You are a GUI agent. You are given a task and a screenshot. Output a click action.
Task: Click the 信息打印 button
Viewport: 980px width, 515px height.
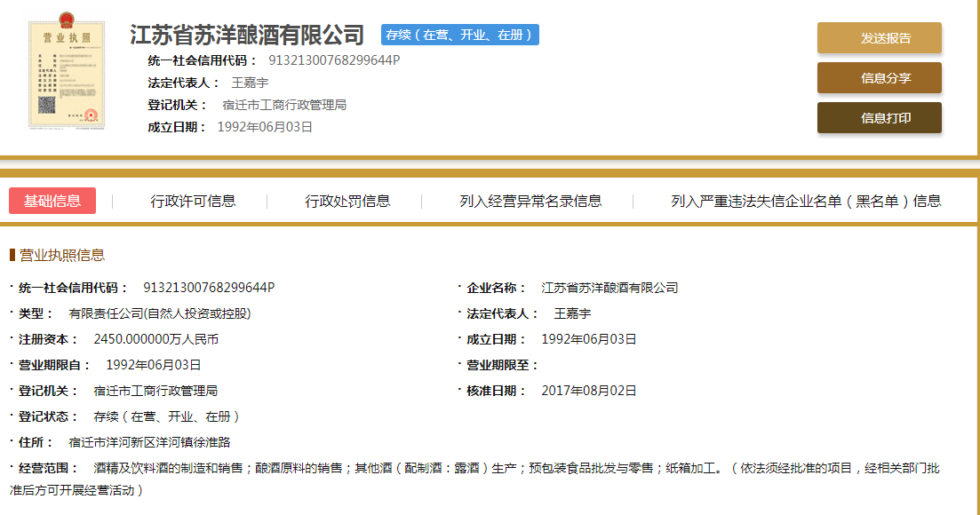point(879,118)
